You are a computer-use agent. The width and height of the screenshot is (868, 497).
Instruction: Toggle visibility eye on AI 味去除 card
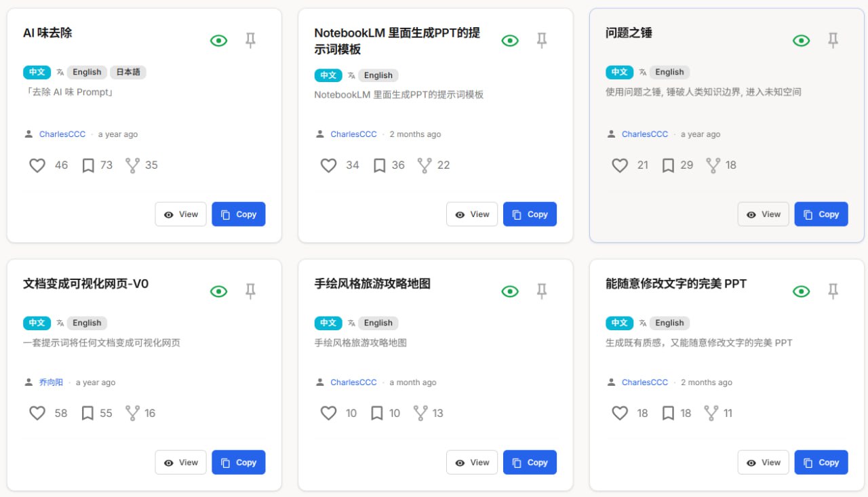click(x=218, y=41)
